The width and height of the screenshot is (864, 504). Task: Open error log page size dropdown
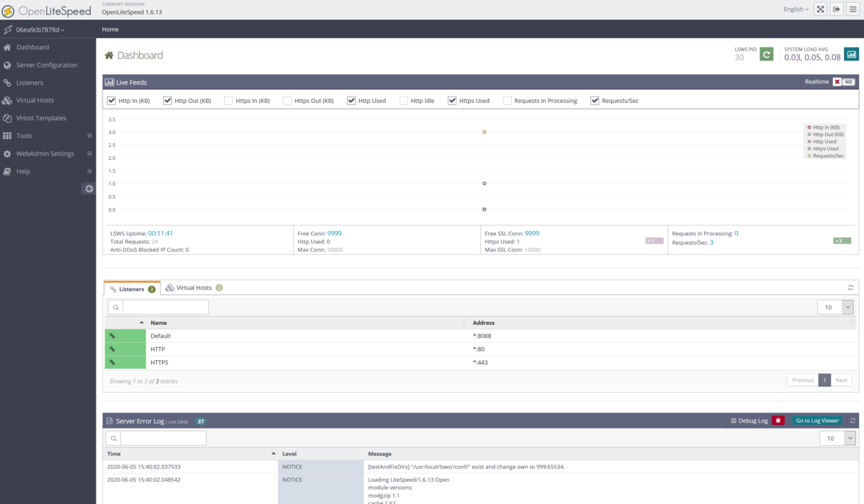(837, 438)
